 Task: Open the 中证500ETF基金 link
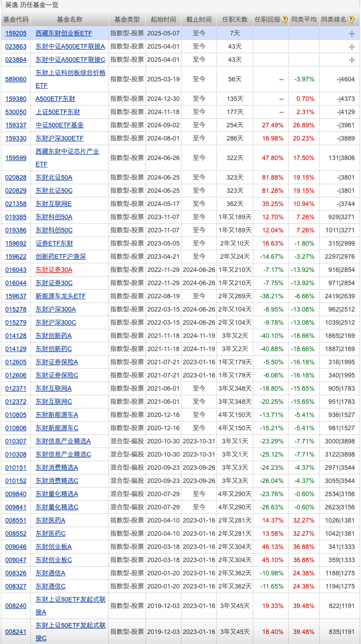click(60, 125)
